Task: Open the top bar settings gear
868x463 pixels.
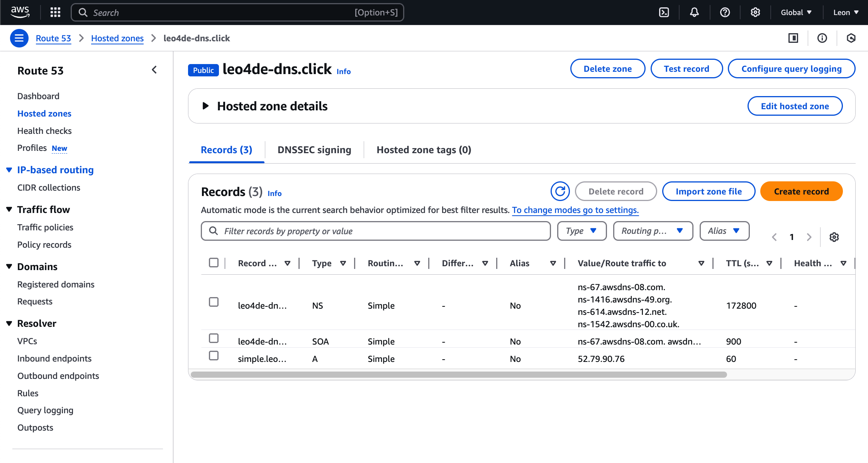Action: [x=755, y=12]
